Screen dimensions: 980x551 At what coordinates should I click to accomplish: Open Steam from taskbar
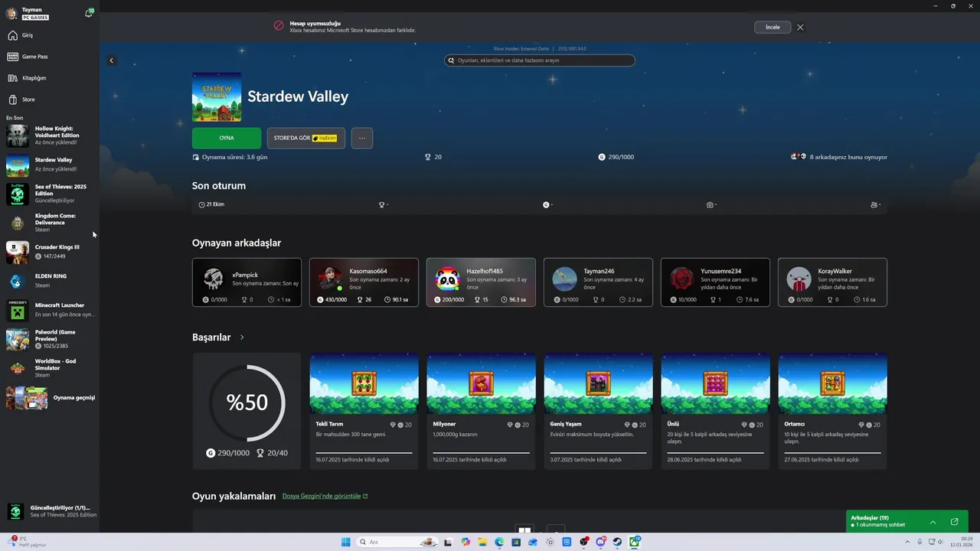click(x=617, y=542)
